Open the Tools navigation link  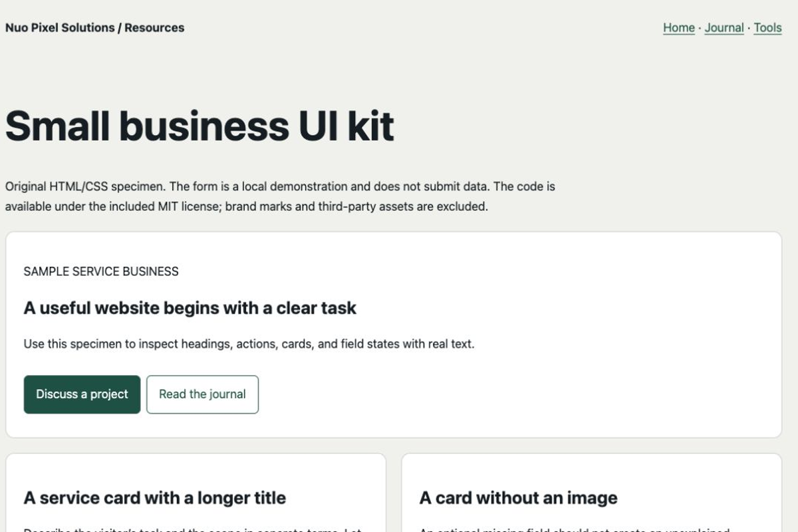[767, 28]
